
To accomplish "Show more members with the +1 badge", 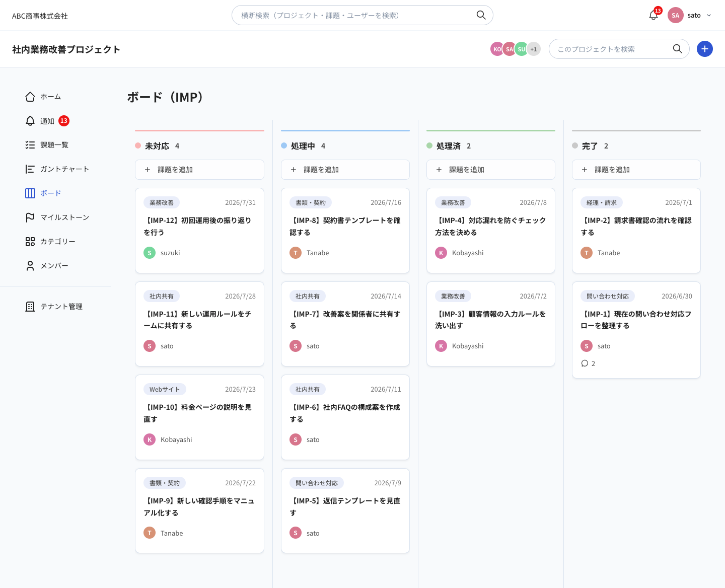I will (534, 49).
